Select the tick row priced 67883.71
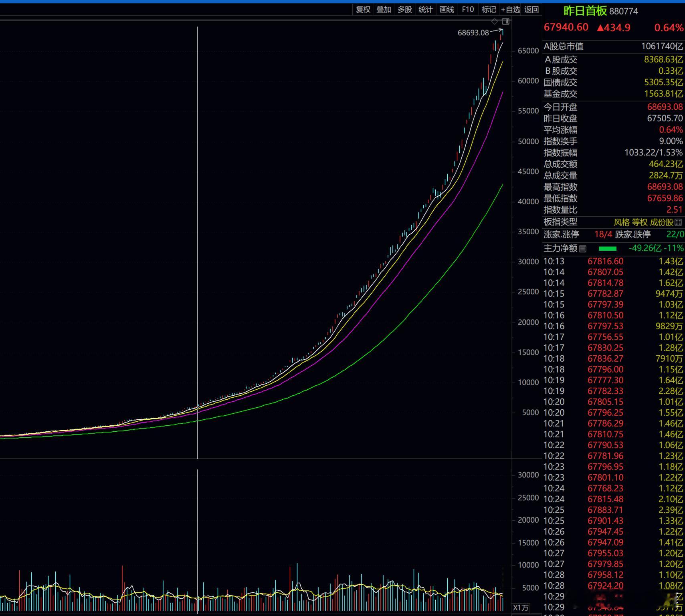 [613, 510]
